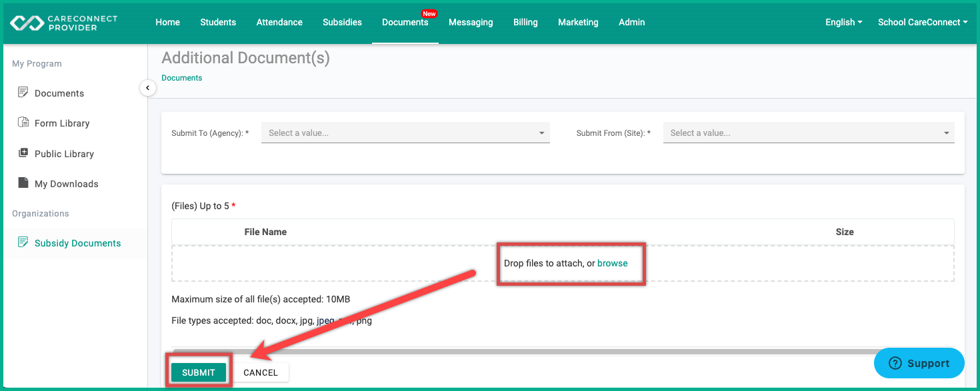980x391 pixels.
Task: Click the Additional Document(s) heading
Action: (x=246, y=58)
